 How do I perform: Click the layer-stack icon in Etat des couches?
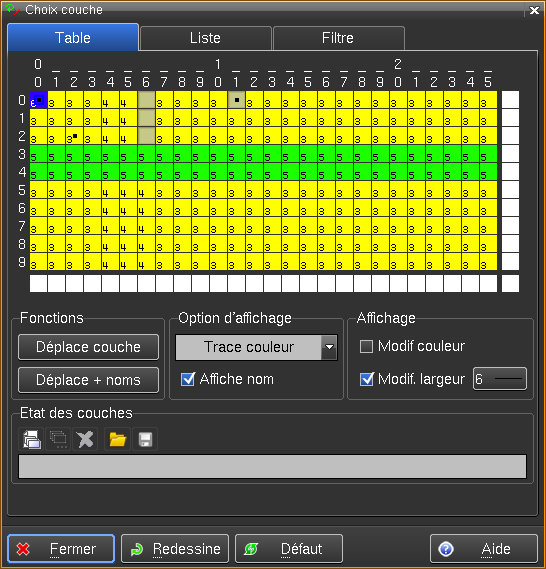tap(32, 439)
